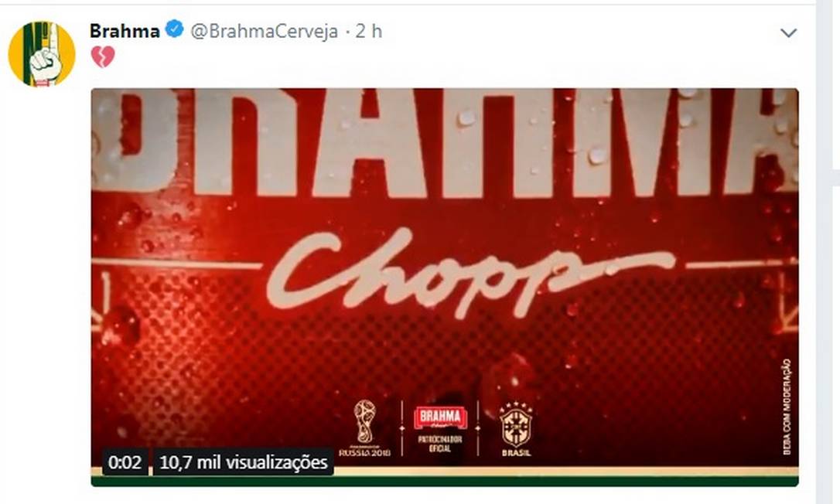Open the tweet via the 2 h timestamp
The width and height of the screenshot is (840, 504).
369,31
